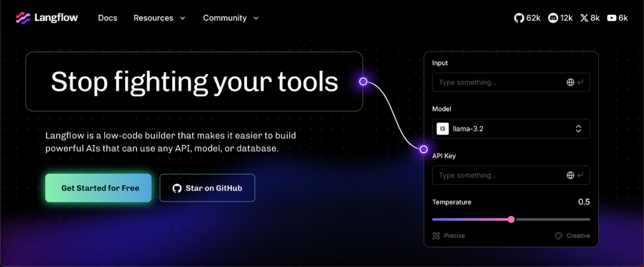The height and width of the screenshot is (267, 644).
Task: Click the Precise wand icon
Action: 436,236
